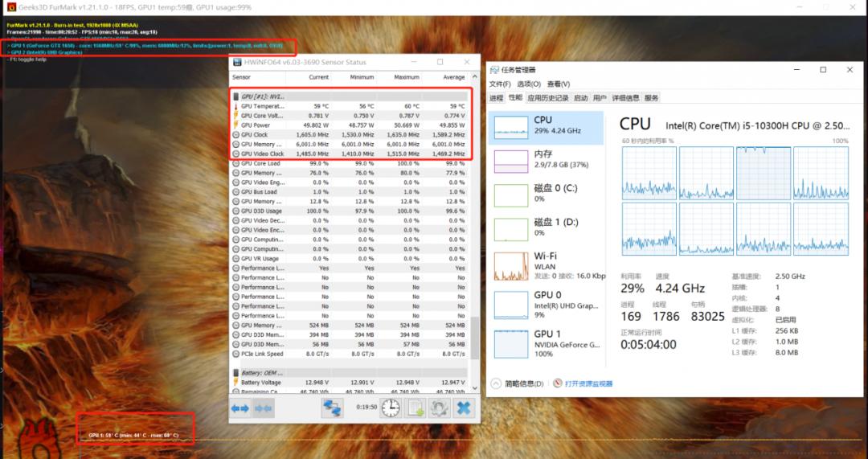
Task: Click GPU D3D Usage round icon
Action: tap(235, 211)
